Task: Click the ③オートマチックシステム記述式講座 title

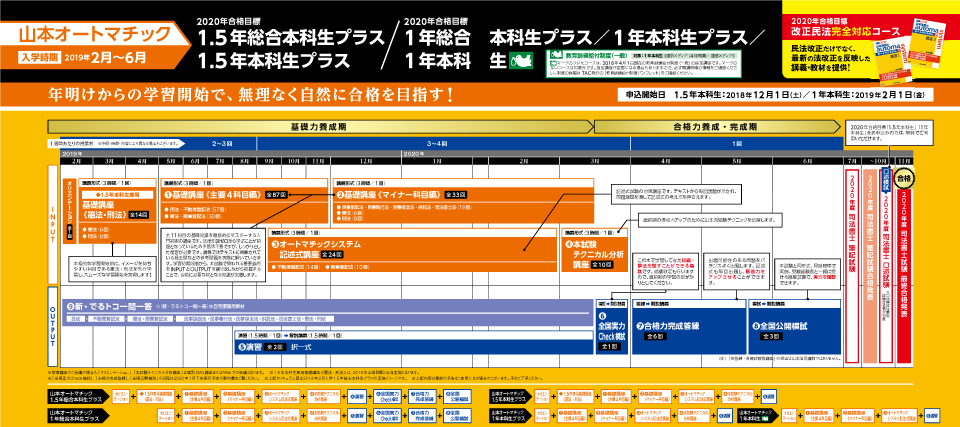Action: coord(316,249)
